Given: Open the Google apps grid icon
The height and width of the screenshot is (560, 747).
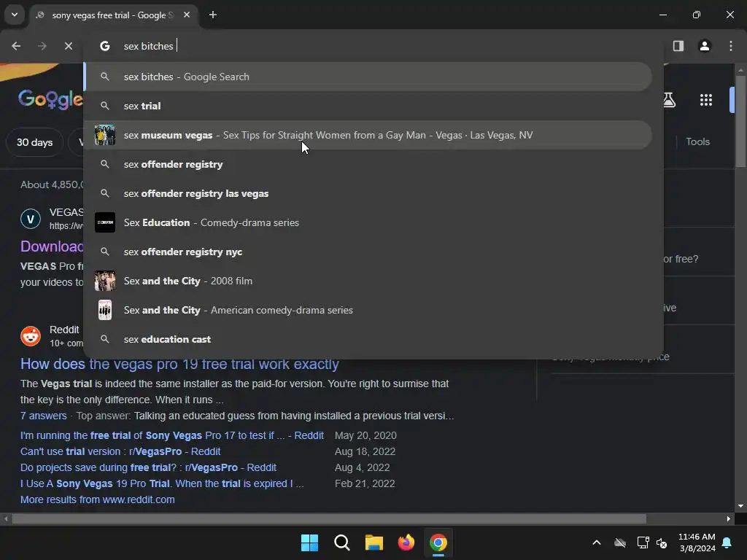Looking at the screenshot, I should (706, 100).
